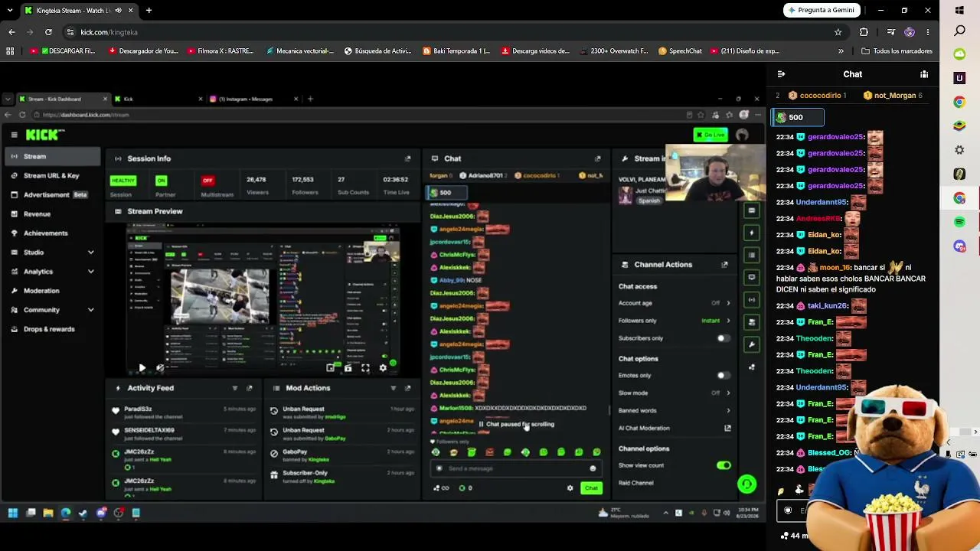Viewport: 980px width, 551px height.
Task: Collapse the stream chat sidebar
Action: (x=781, y=74)
